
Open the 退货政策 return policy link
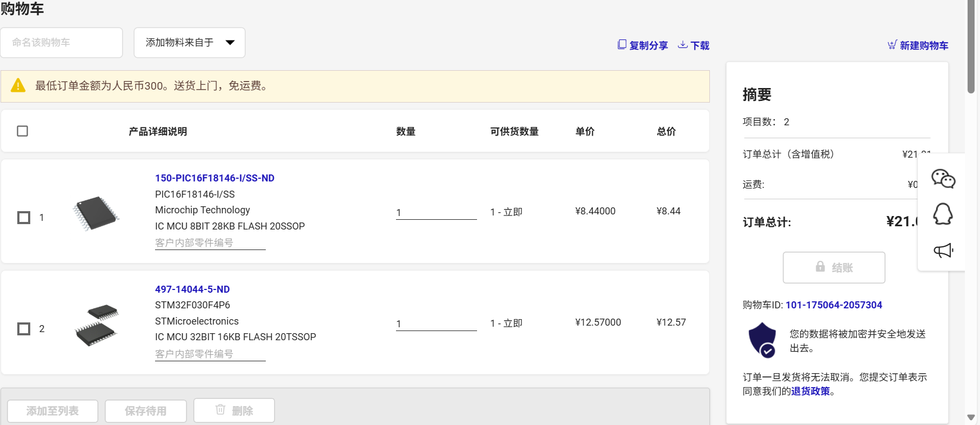tap(810, 391)
